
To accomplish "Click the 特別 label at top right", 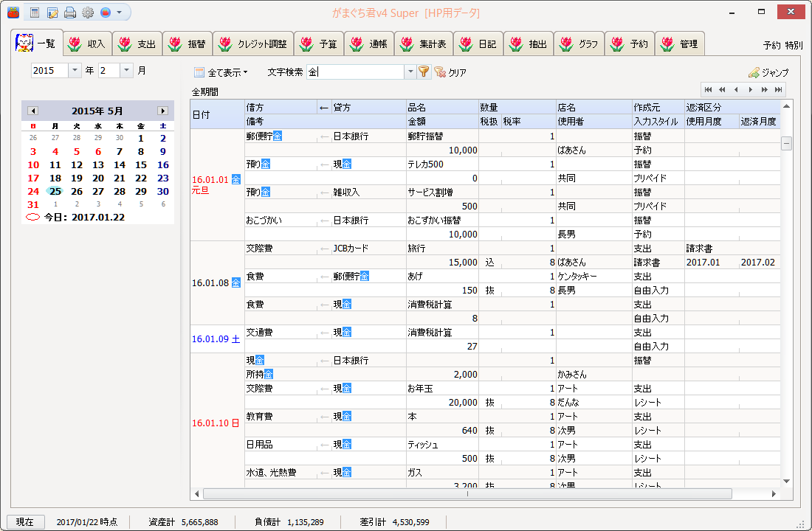I will tap(794, 45).
